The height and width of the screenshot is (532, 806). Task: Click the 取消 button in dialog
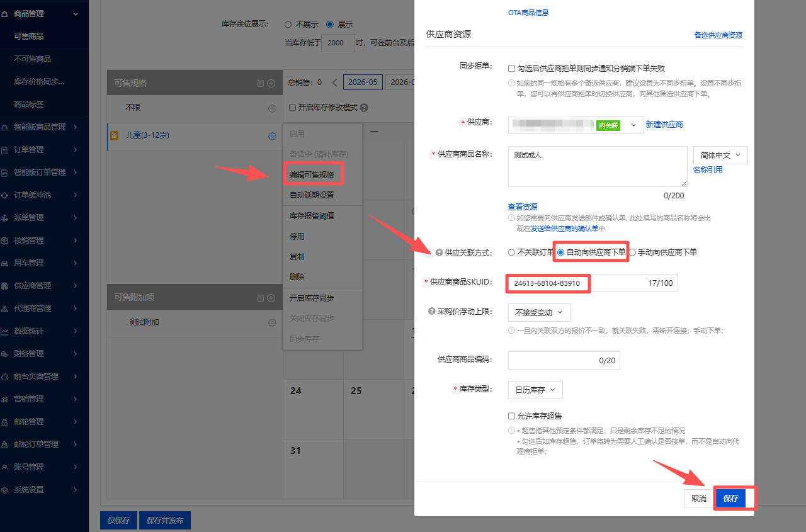pos(698,498)
